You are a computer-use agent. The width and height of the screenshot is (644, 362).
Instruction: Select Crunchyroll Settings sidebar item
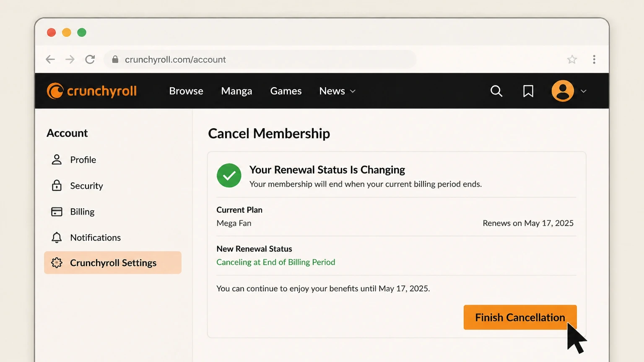click(x=112, y=263)
